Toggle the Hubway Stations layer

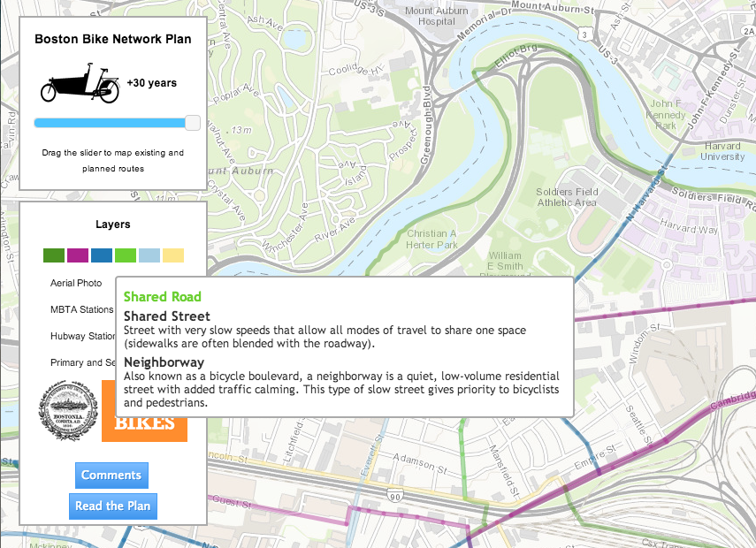(83, 336)
